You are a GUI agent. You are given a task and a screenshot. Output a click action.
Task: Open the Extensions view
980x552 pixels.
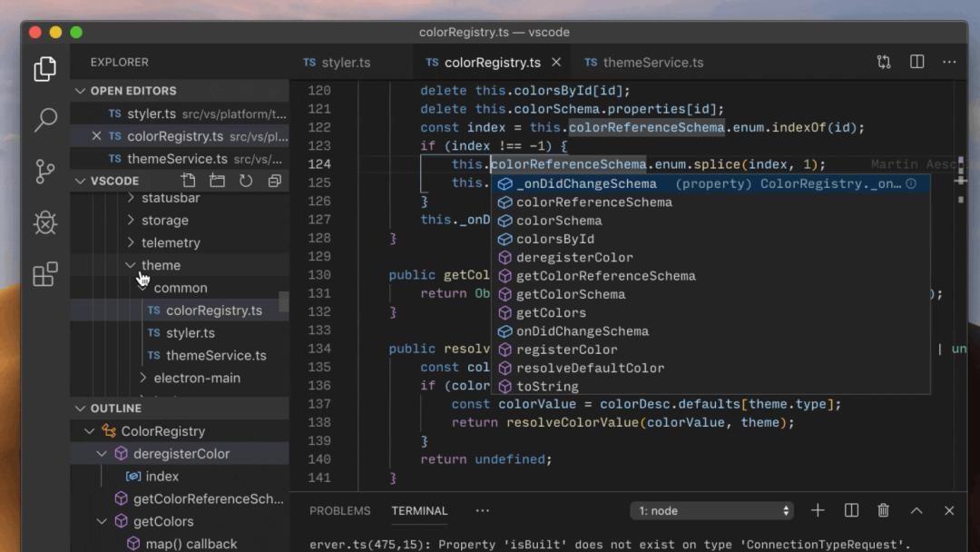(44, 274)
